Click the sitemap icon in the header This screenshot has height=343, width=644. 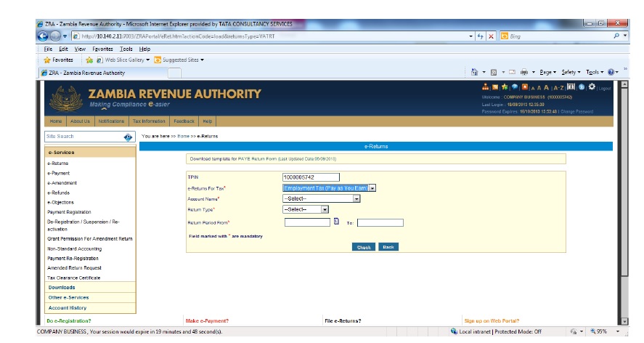486,87
